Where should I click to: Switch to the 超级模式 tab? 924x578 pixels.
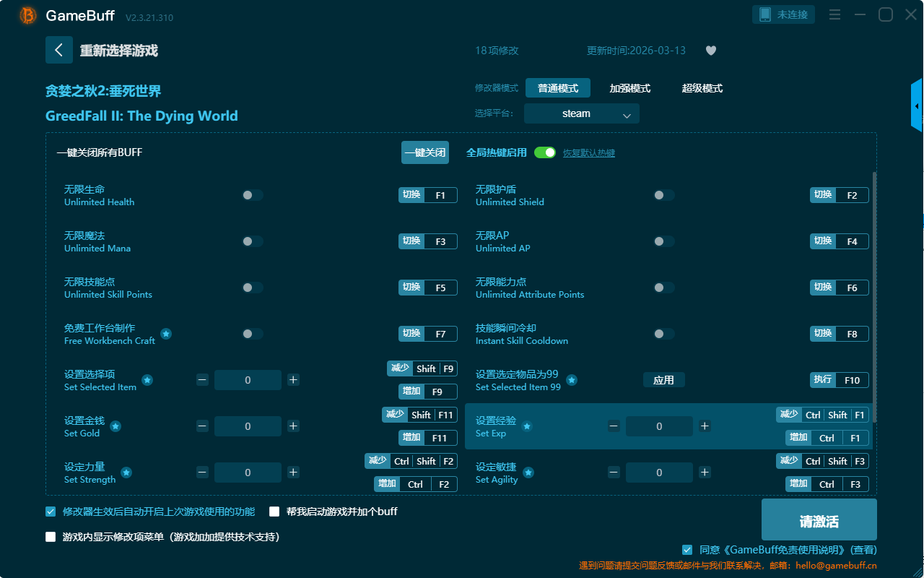pyautogui.click(x=702, y=88)
